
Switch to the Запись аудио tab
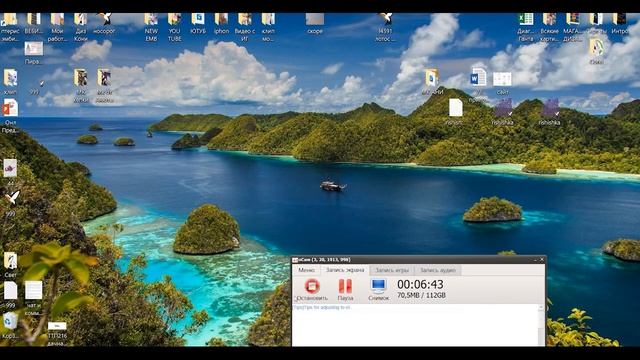coord(438,270)
